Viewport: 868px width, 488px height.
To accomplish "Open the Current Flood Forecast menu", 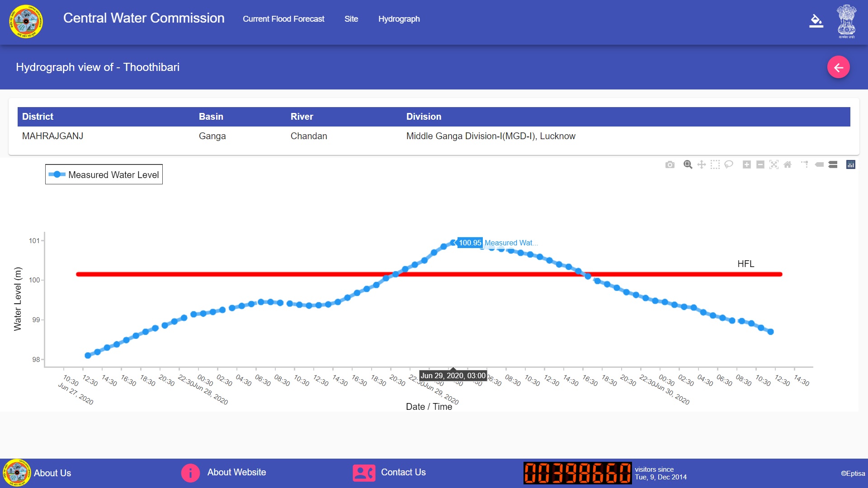I will pyautogui.click(x=283, y=19).
